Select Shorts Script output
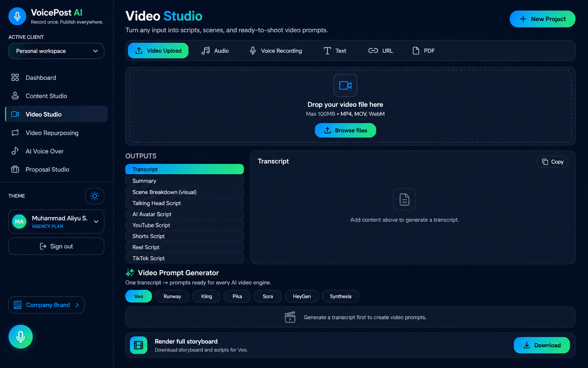 point(185,236)
